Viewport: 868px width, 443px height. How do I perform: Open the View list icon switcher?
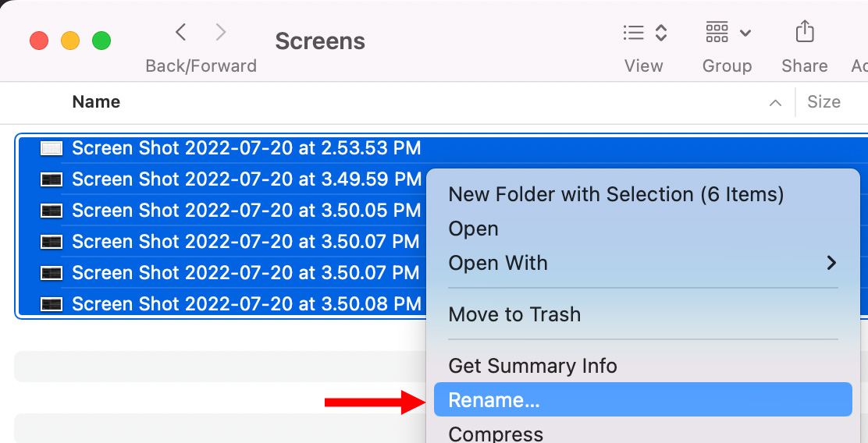(644, 32)
